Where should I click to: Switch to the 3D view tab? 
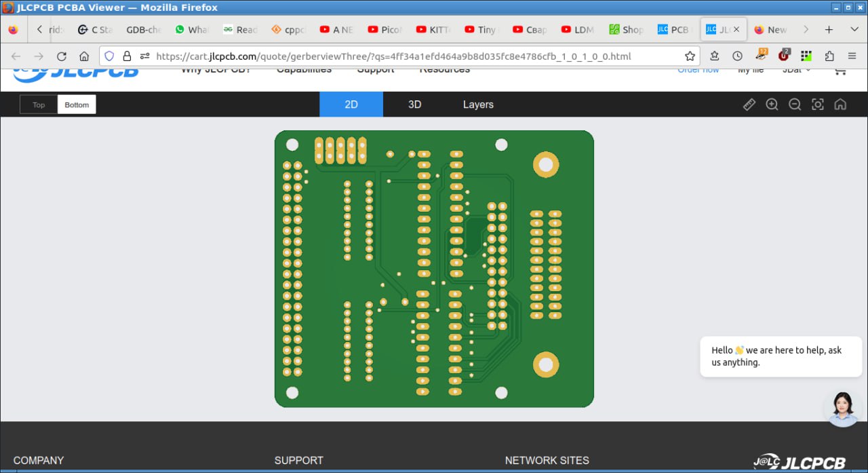(x=414, y=105)
